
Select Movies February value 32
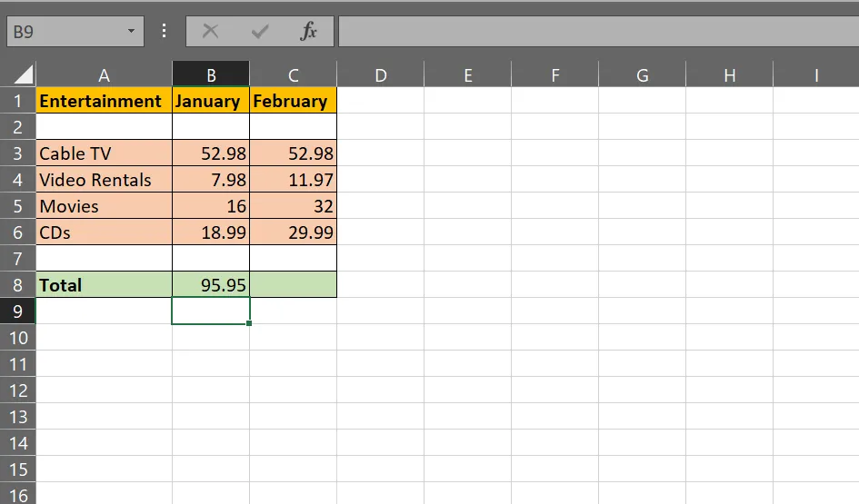coord(293,206)
